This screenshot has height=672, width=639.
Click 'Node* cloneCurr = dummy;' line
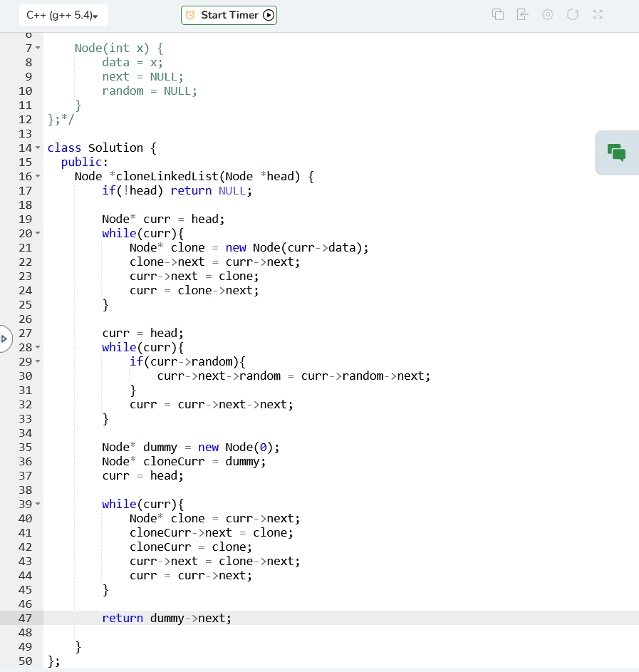[x=184, y=461]
